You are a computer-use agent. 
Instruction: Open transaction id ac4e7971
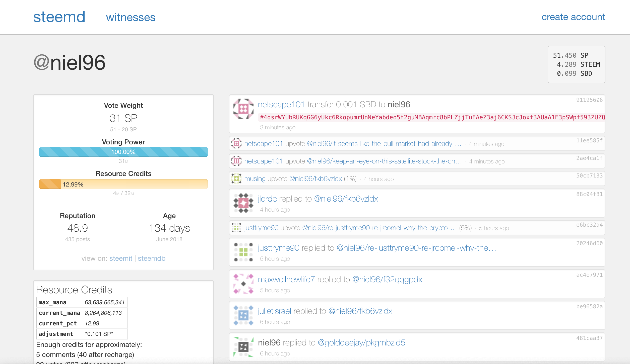pyautogui.click(x=589, y=275)
